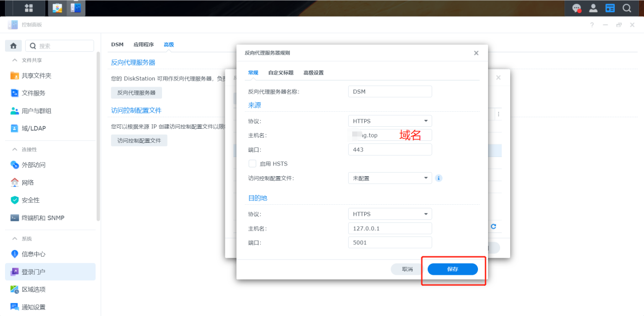Screen dimensions: 644x316
Task: Open the widgets panel icon
Action: (x=610, y=8)
